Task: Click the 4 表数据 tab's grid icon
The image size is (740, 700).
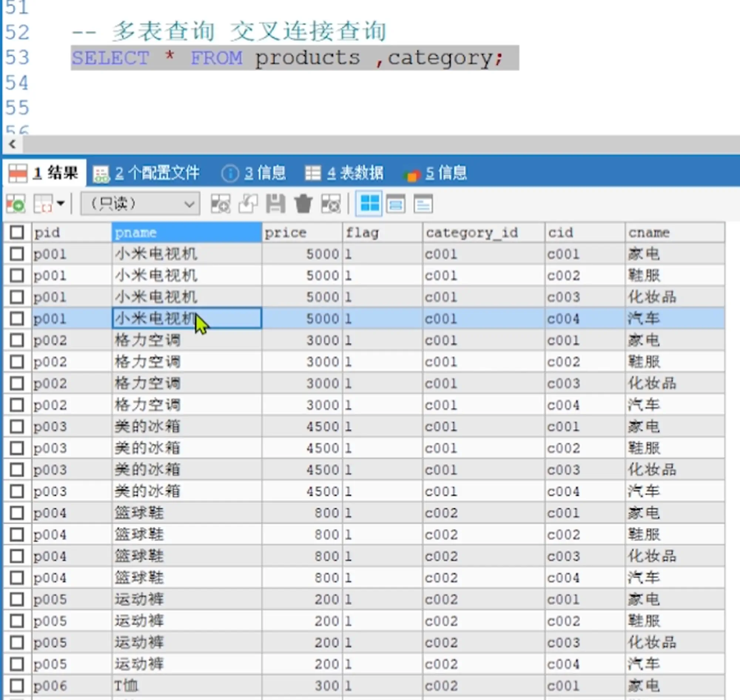Action: pos(313,173)
